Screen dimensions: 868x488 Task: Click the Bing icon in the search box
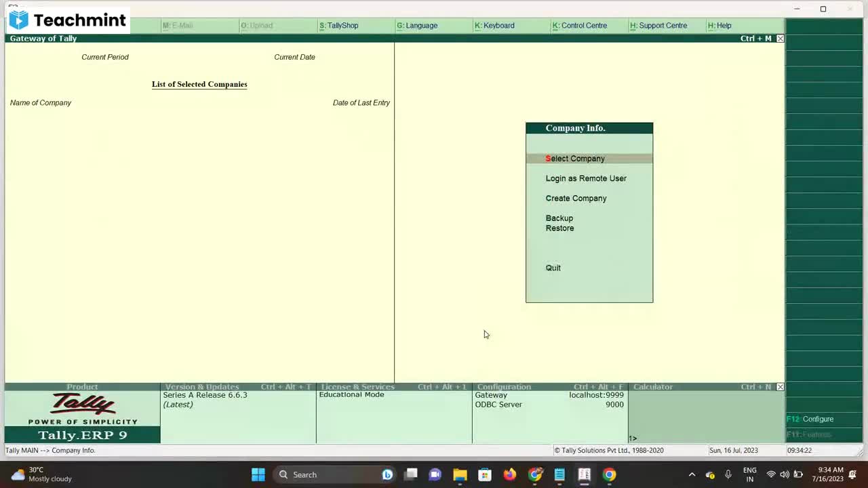pyautogui.click(x=387, y=474)
